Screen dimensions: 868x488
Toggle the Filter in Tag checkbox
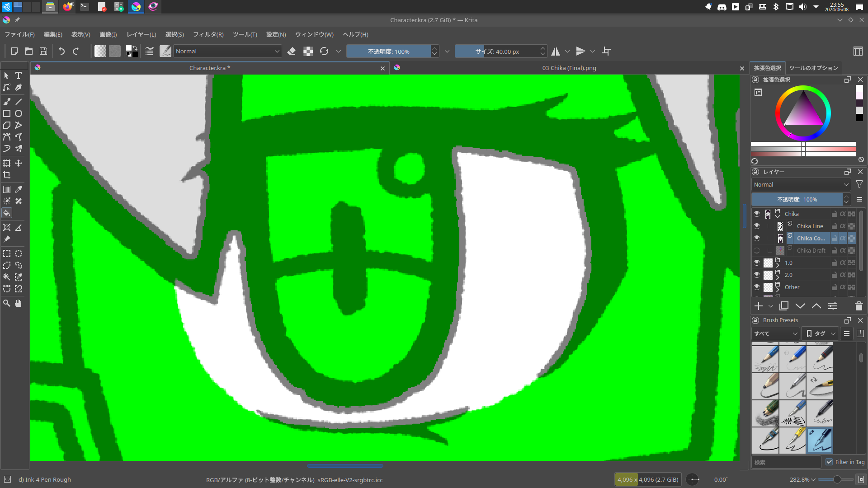[x=829, y=462]
